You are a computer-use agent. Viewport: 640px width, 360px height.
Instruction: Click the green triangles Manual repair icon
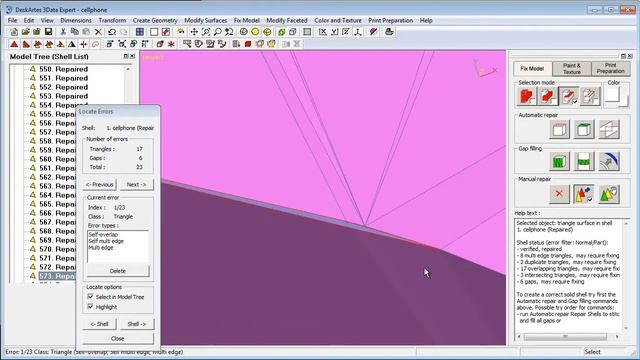coord(609,194)
